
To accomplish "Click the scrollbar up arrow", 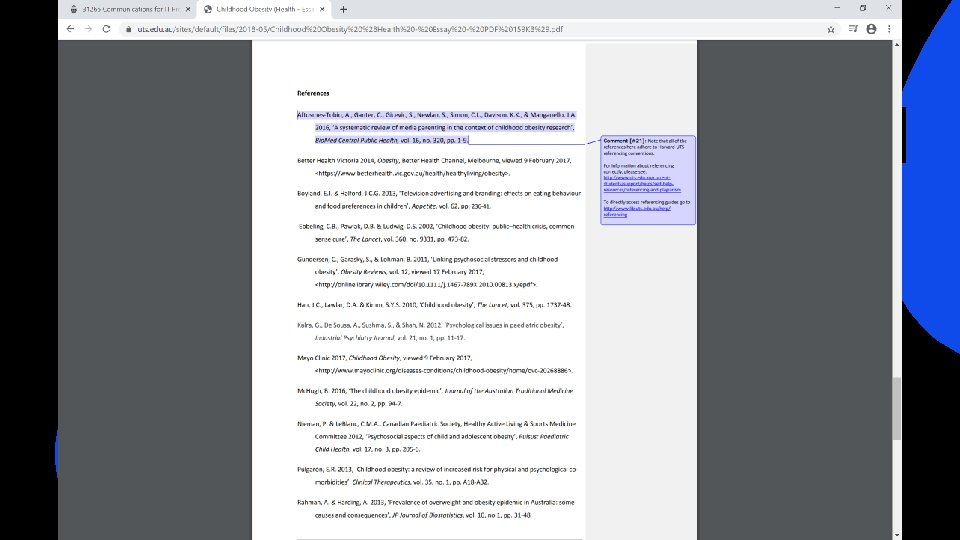I will click(x=896, y=45).
